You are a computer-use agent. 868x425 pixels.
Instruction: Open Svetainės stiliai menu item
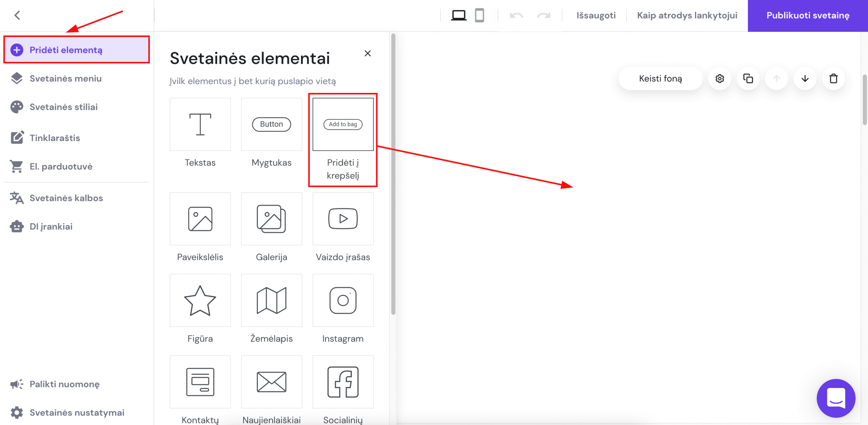[x=63, y=107]
